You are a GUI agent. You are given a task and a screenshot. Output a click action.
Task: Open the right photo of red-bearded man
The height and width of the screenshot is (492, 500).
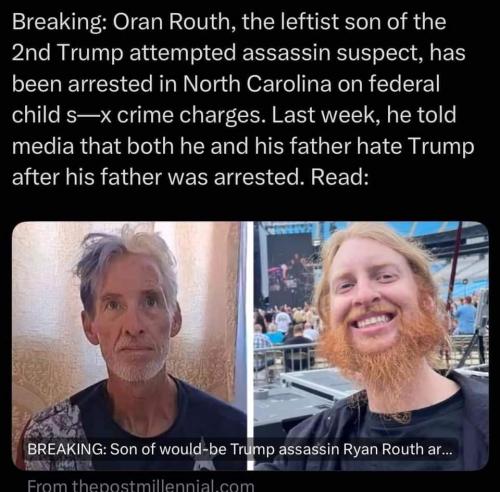pos(371,346)
